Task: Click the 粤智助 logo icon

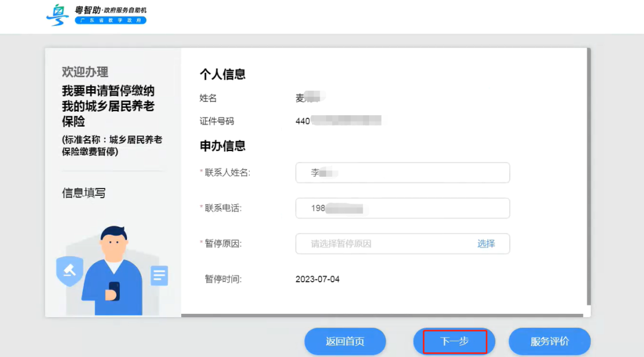Action: [x=57, y=15]
